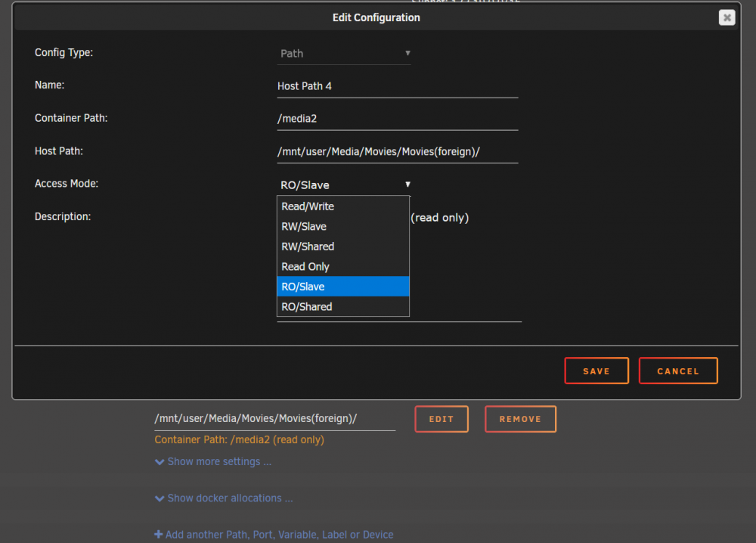
Task: Click the plus icon beside Add another Path
Action: tap(158, 535)
